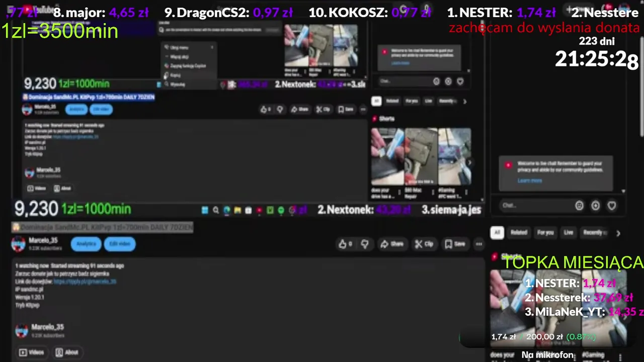Open Microsoft Store in streamed taskbar

pyautogui.click(x=248, y=210)
